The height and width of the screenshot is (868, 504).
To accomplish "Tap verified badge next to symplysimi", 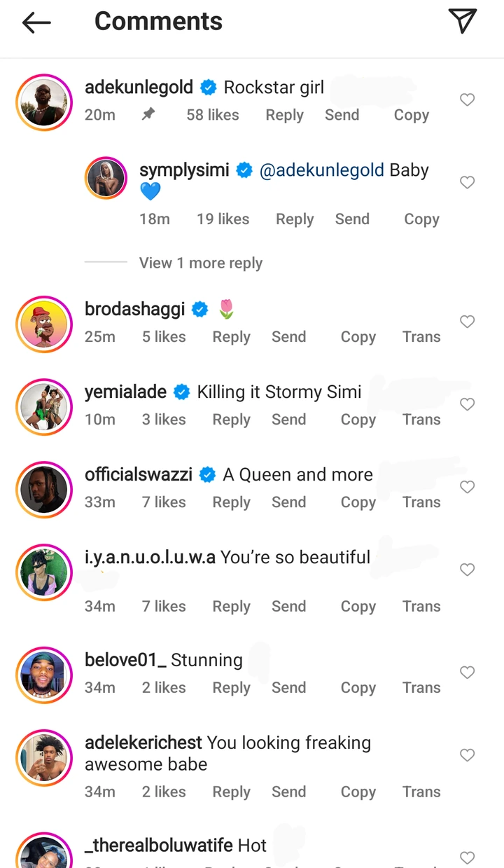I will 244,170.
